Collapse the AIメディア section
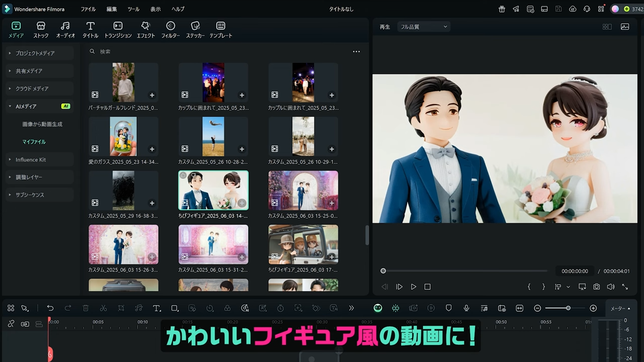 pyautogui.click(x=40, y=106)
